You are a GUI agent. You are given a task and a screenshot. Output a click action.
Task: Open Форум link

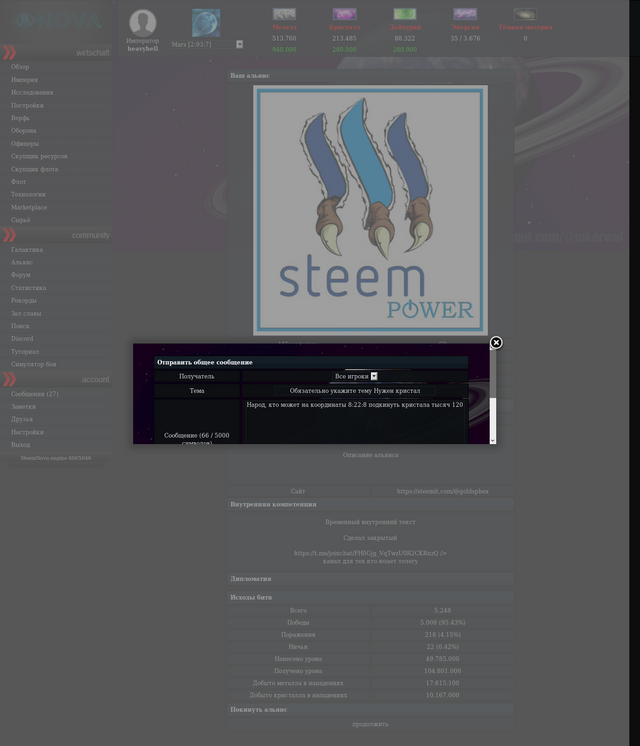pos(20,275)
